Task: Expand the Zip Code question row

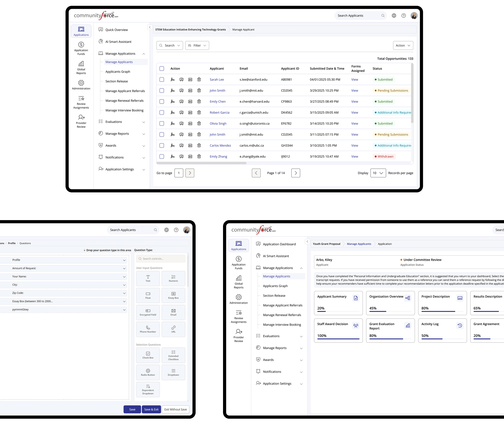Action: click(x=124, y=293)
